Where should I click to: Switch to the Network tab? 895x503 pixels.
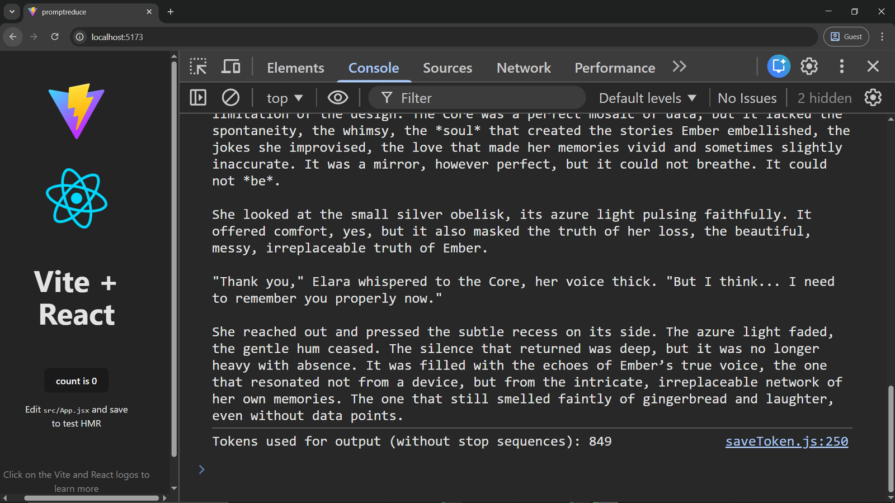click(x=523, y=68)
